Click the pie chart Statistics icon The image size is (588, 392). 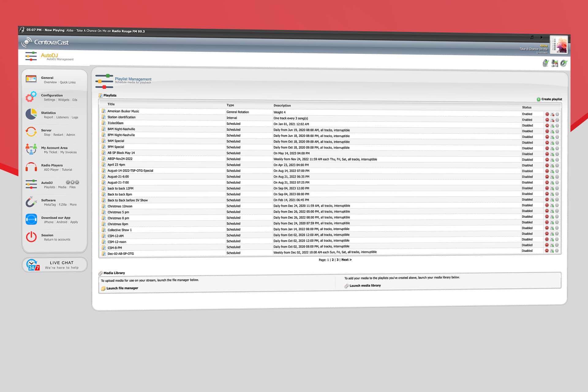31,114
